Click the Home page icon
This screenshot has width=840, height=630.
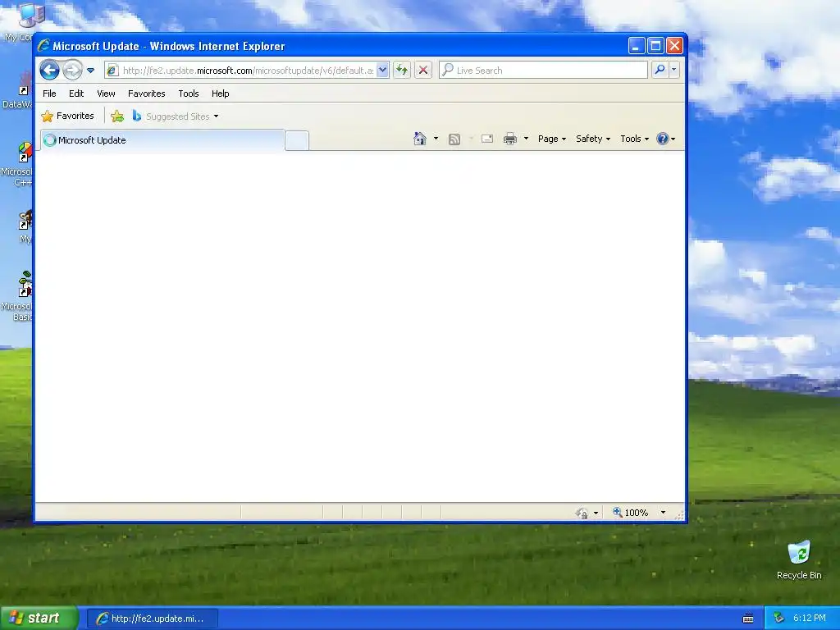coord(419,139)
